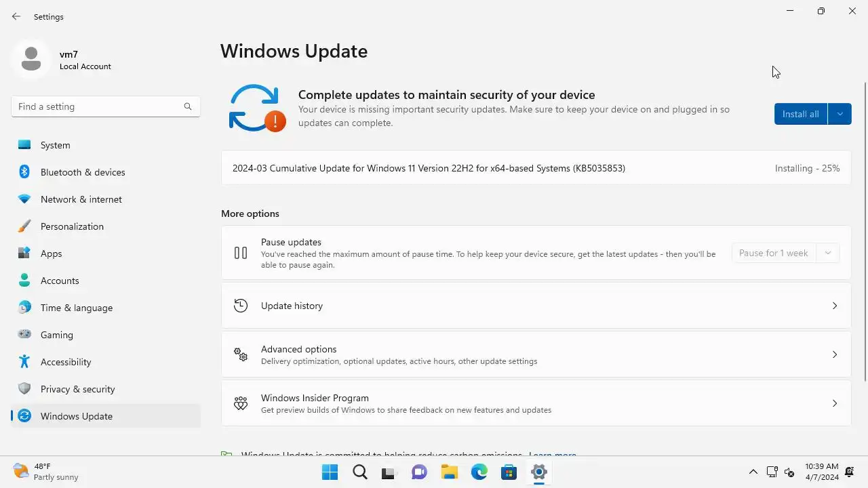
Task: Open Microsoft Store from taskbar
Action: coord(509,472)
